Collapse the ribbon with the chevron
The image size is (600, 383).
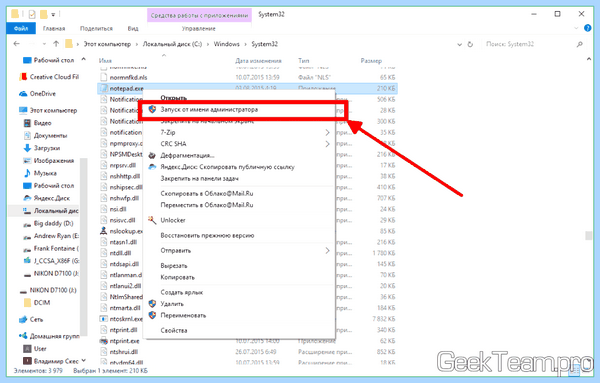pos(576,28)
